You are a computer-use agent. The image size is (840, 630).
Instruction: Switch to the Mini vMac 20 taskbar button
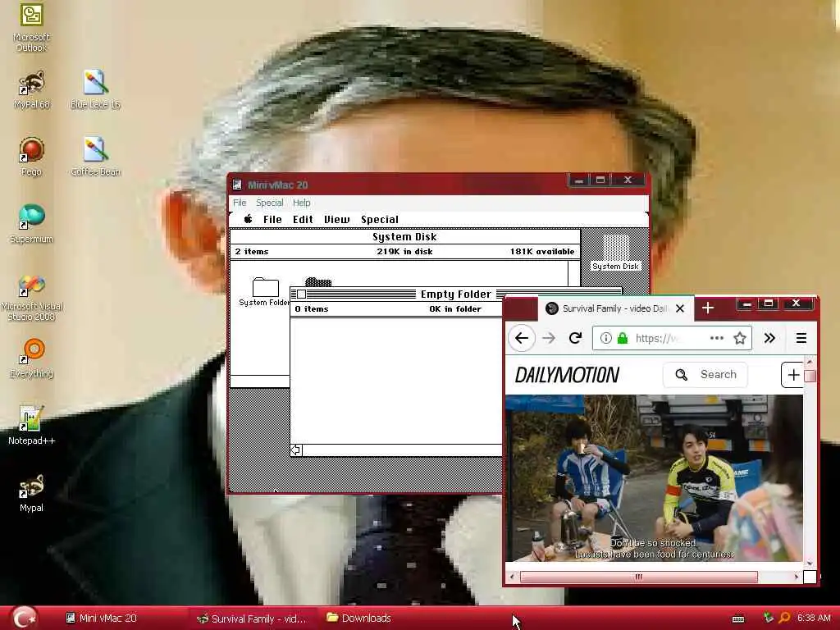click(101, 619)
